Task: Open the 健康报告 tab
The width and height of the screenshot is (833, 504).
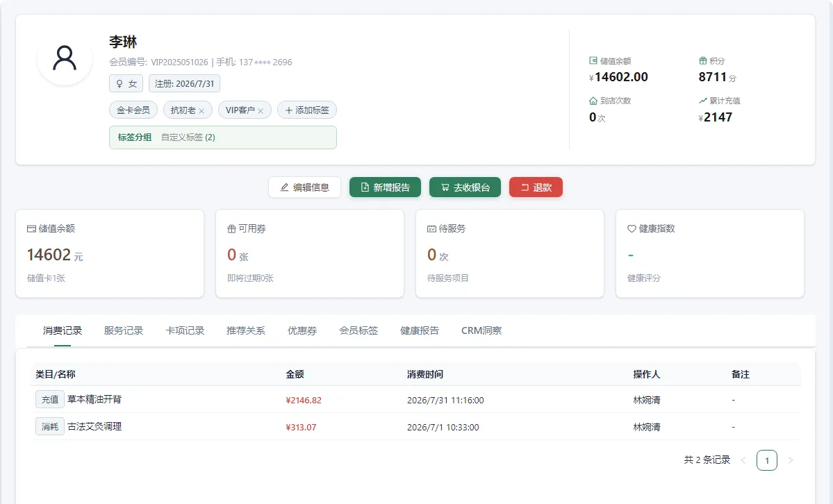Action: (420, 331)
